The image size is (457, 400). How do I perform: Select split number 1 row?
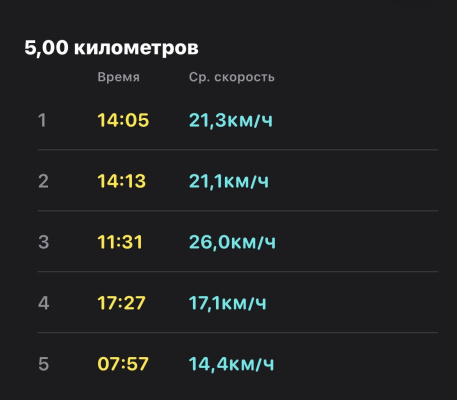click(x=238, y=120)
